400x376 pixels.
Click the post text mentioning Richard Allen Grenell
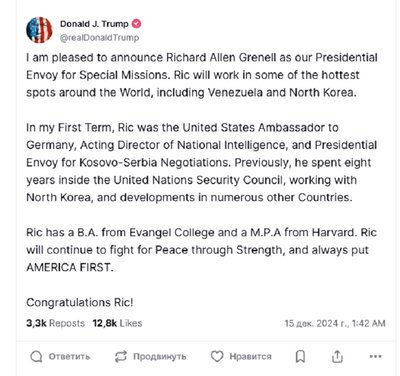202,75
